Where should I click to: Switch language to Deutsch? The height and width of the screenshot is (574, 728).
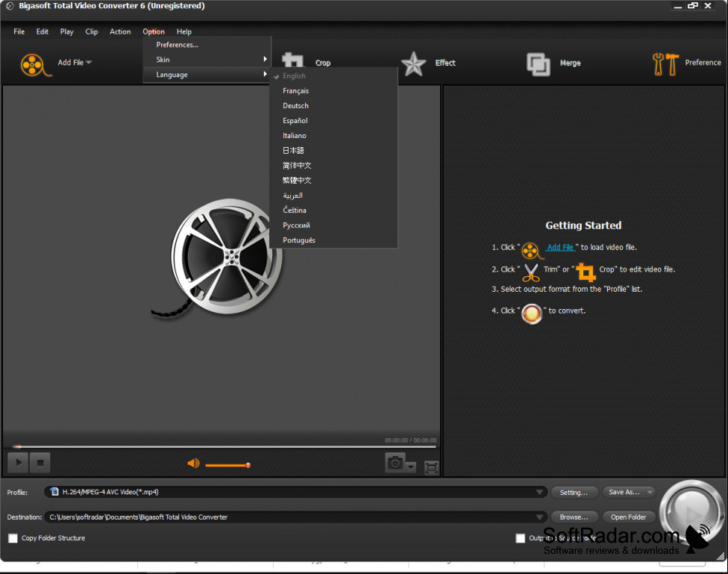pos(334,105)
